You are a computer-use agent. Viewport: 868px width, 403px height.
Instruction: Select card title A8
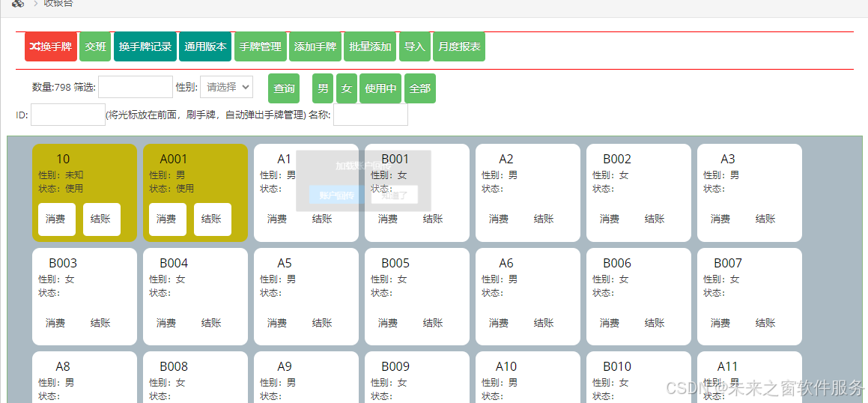tap(63, 366)
